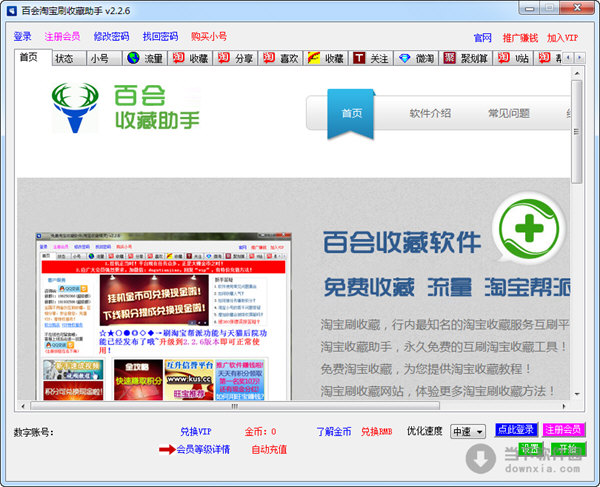Viewport: 600px width, 487px height.
Task: Click the 登录 link at top
Action: coord(22,37)
